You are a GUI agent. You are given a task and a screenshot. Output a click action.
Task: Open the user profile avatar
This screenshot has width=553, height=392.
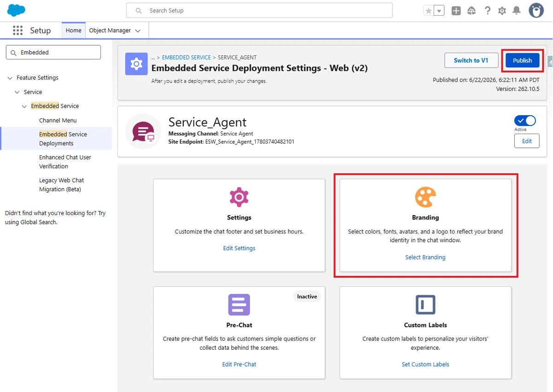(x=536, y=10)
